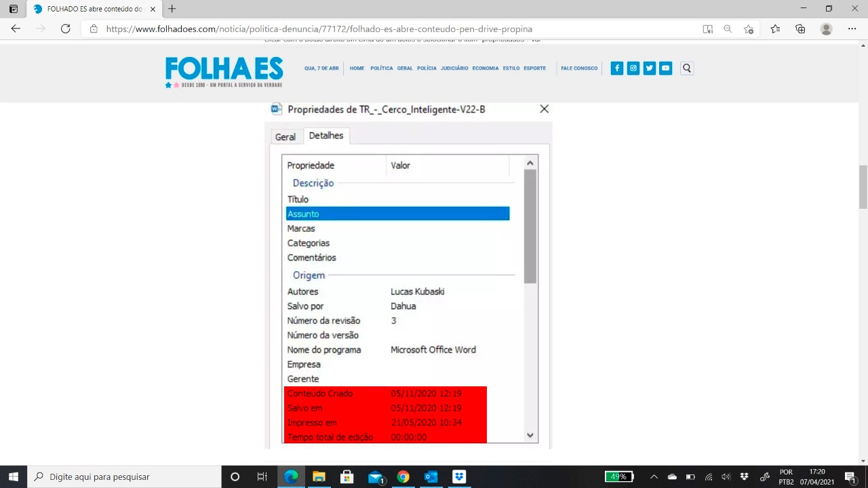Viewport: 868px width, 488px height.
Task: Click the properties list scrollbar thumb
Action: pos(530,226)
